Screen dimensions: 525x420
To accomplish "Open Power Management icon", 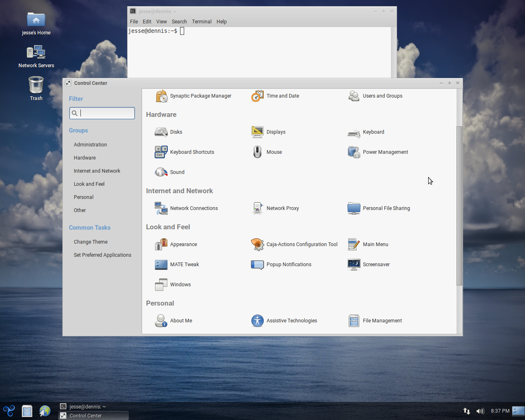I will point(354,152).
